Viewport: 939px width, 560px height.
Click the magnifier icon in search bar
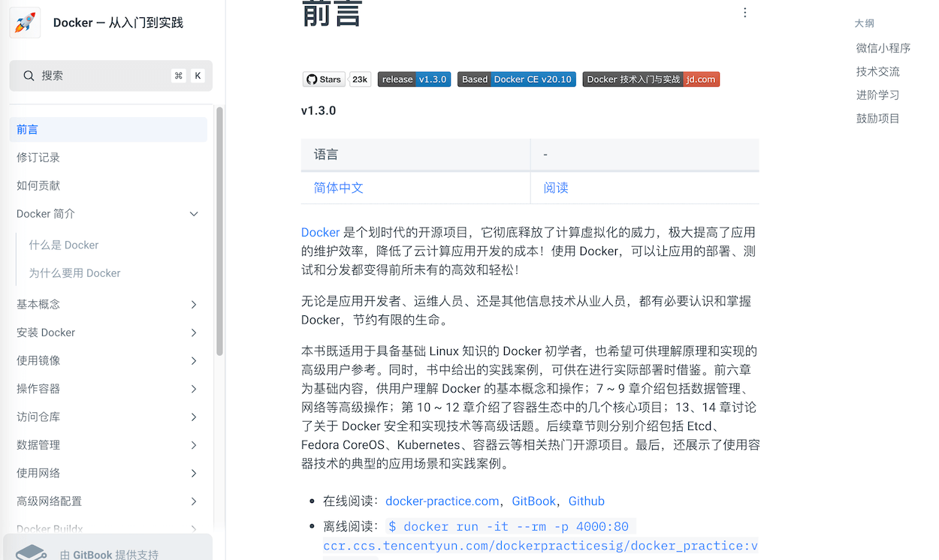29,75
